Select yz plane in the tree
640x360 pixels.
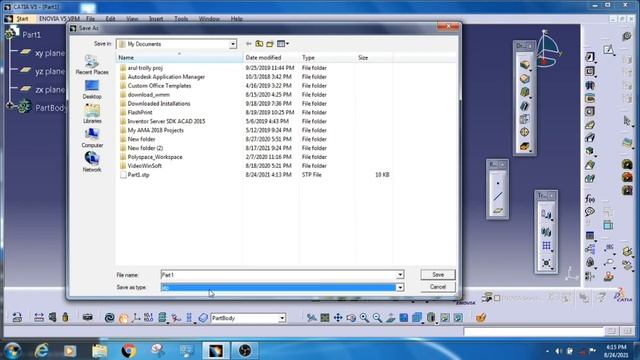50,71
